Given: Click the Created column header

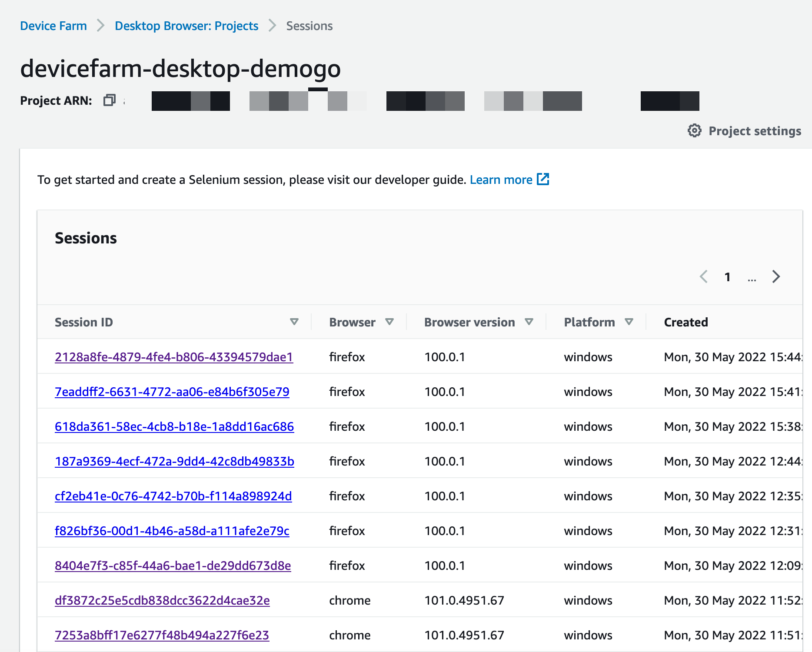Looking at the screenshot, I should (686, 322).
